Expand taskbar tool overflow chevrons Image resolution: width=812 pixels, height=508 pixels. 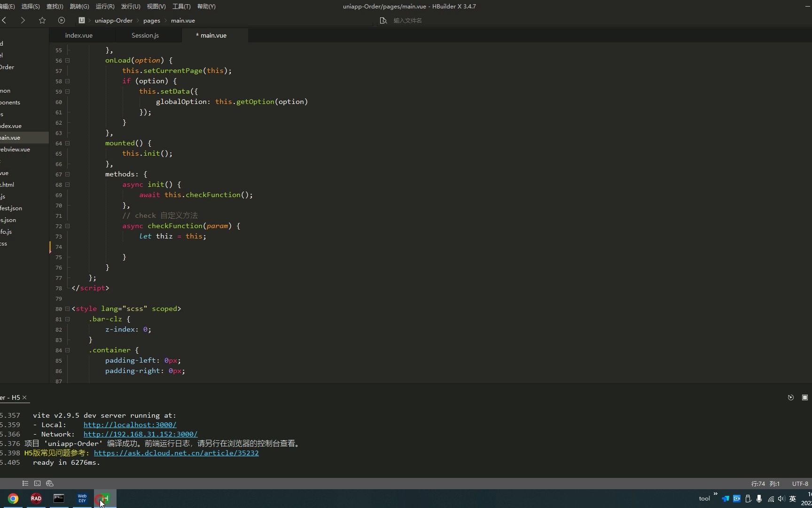pyautogui.click(x=715, y=494)
